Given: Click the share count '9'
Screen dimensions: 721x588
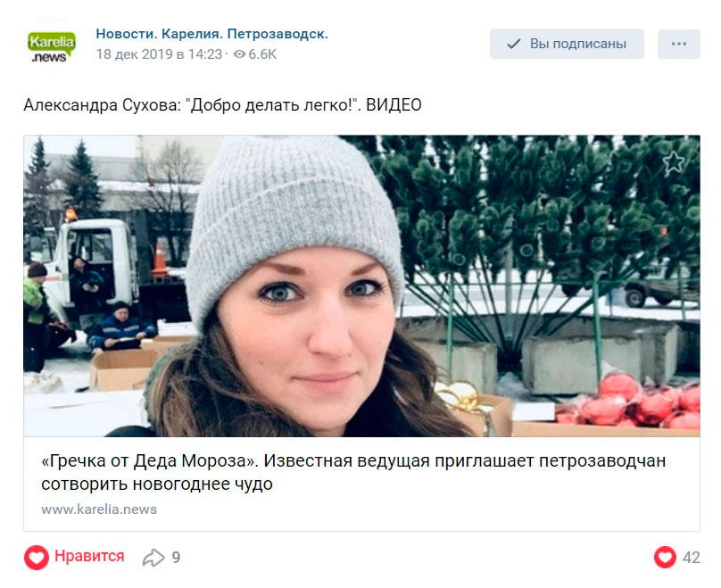Looking at the screenshot, I should [176, 558].
